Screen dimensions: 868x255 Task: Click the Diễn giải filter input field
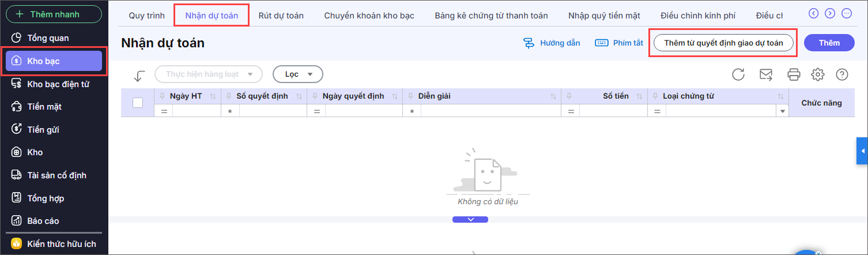490,111
